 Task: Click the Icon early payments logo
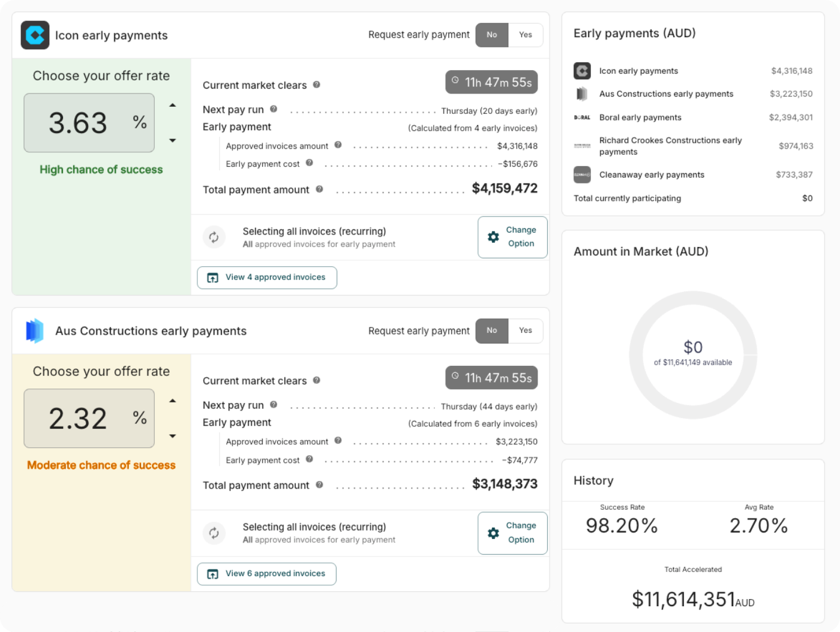coord(35,35)
